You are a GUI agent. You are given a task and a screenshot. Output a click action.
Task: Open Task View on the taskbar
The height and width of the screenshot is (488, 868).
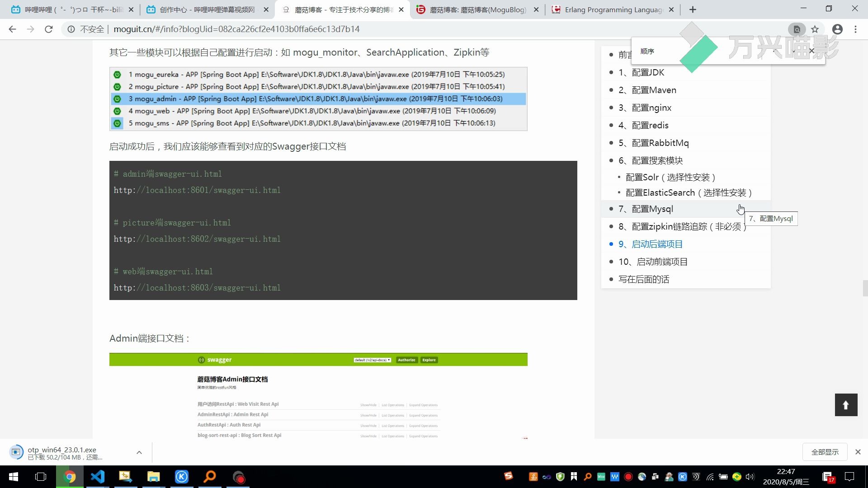pos(41,477)
